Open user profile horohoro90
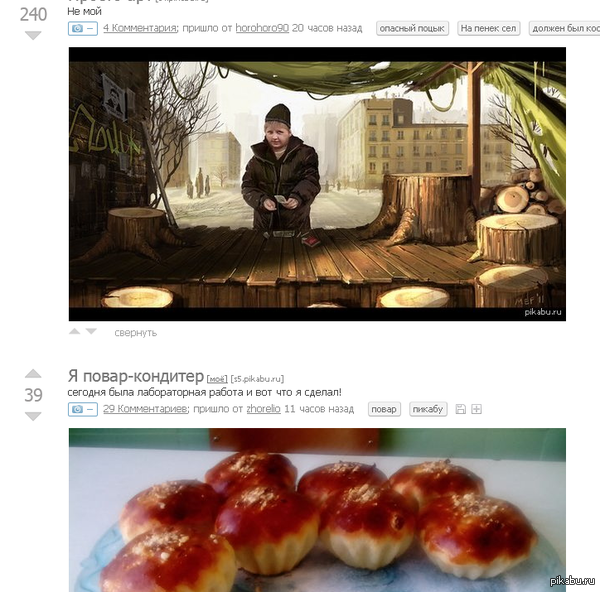The height and width of the screenshot is (592, 600). coord(262,28)
